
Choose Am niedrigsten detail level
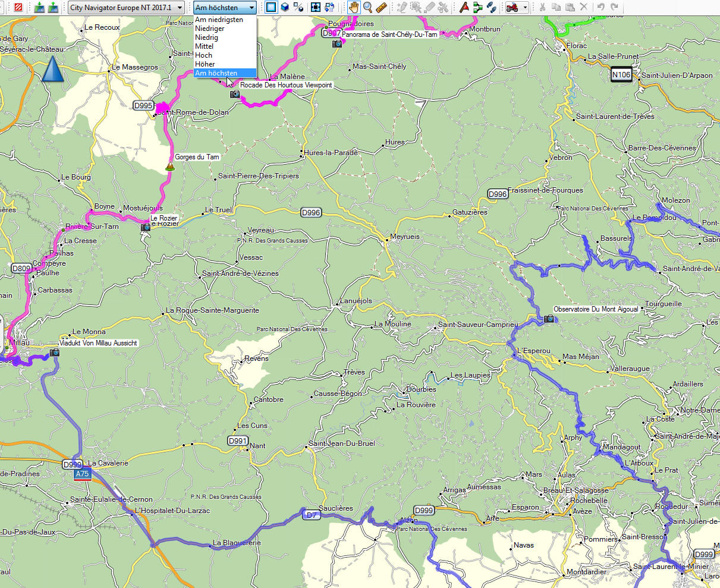[x=219, y=20]
